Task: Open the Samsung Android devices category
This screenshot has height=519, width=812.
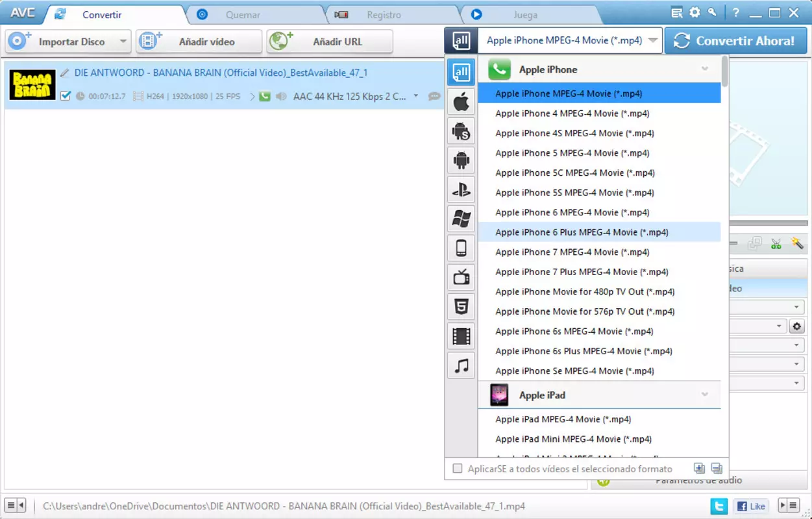Action: 461,131
